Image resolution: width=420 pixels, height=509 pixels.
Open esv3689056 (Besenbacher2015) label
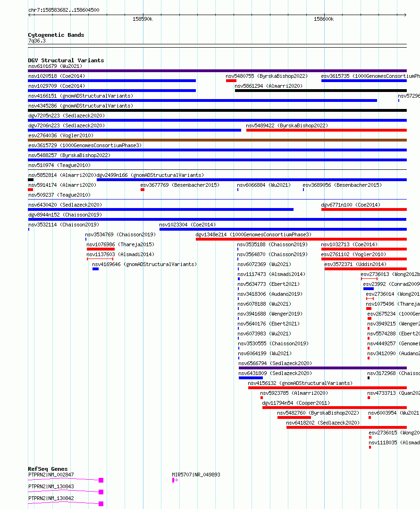(x=342, y=185)
